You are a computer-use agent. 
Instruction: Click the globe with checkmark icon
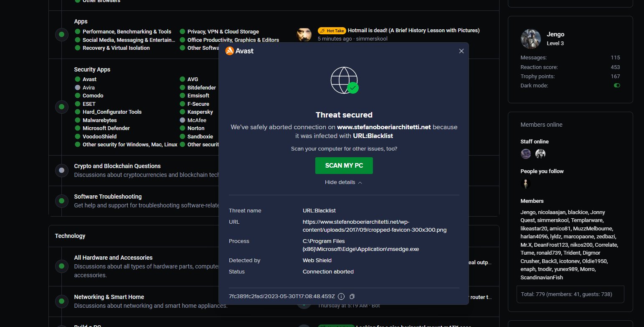345,80
